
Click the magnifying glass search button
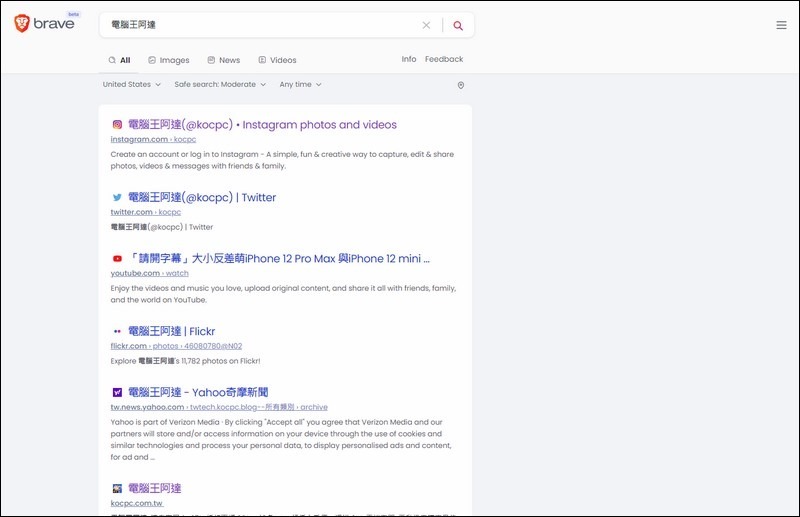tap(458, 25)
